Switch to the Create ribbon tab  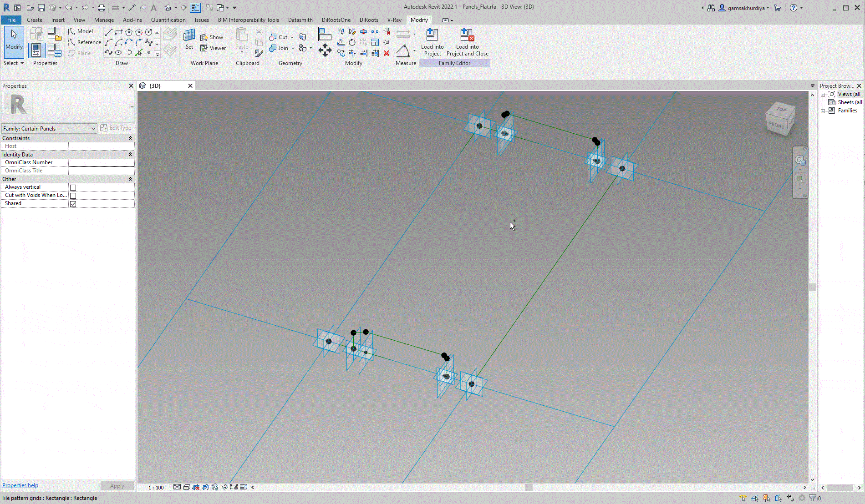coord(35,20)
